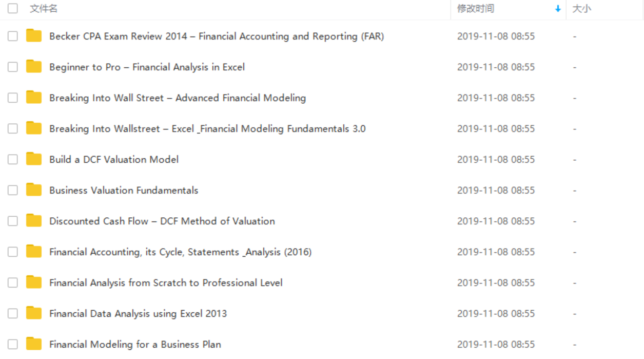Viewport: 644px width, 359px height.
Task: Click folder icon for Financial Data Analysis using Excel 2013
Action: pos(34,313)
